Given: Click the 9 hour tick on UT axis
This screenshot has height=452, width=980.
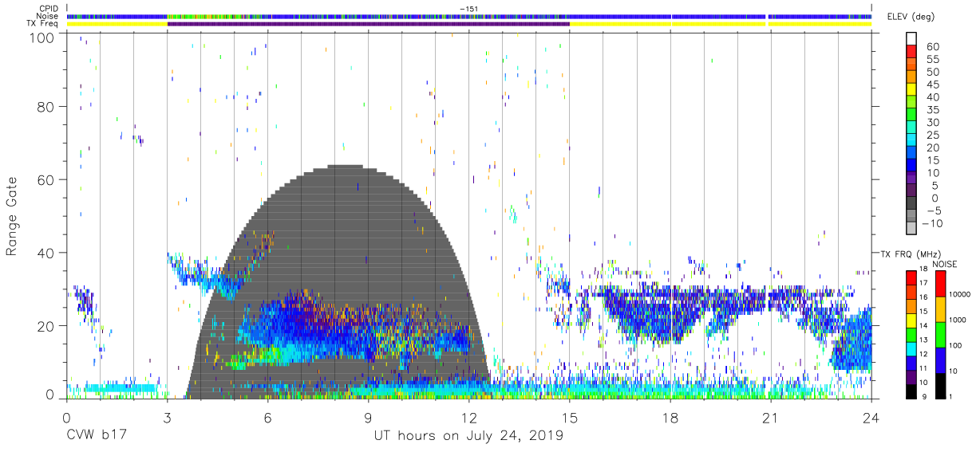Looking at the screenshot, I should click(368, 416).
